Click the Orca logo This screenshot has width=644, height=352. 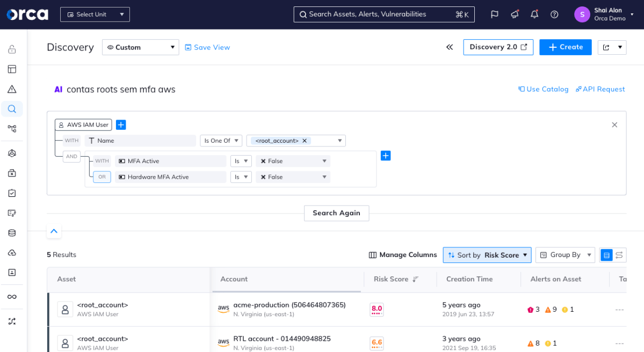(27, 14)
